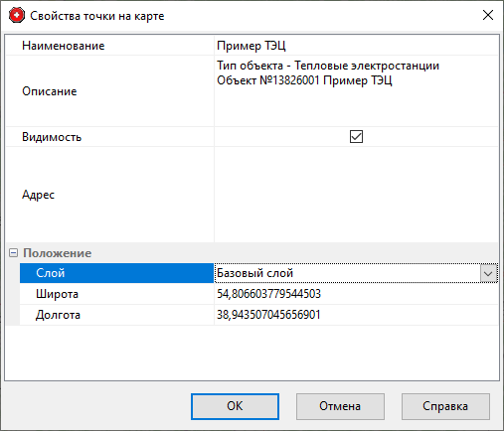Toggle the Видимость checkbox
The image size is (504, 431).
[x=356, y=136]
